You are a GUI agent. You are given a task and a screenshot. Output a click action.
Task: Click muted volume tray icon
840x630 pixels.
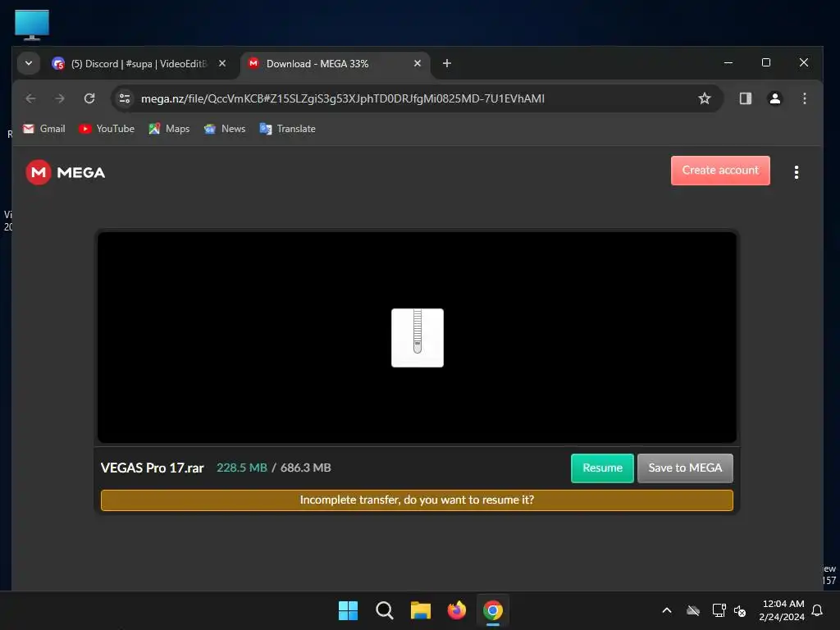[741, 610]
